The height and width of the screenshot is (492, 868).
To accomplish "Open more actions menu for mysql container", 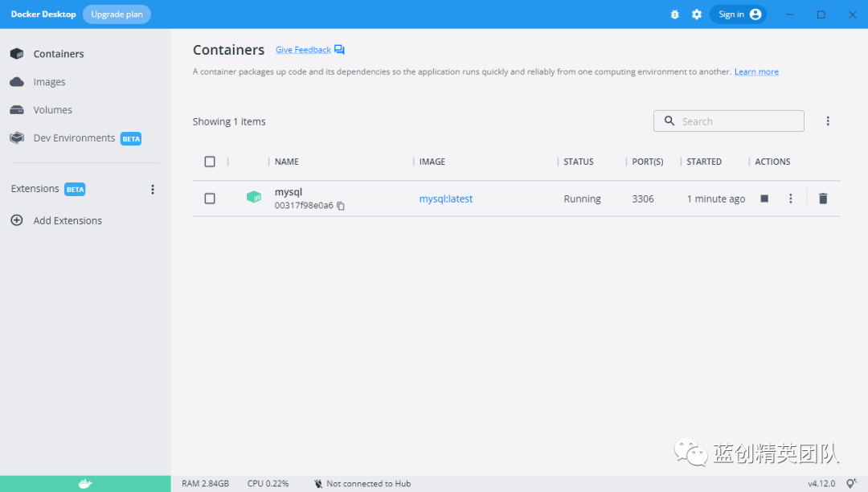I will 791,198.
